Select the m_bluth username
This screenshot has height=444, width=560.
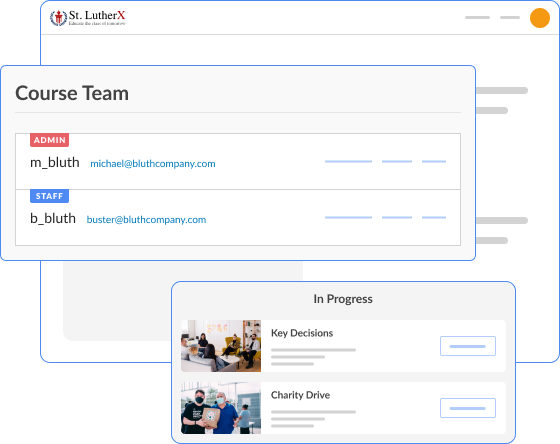(55, 163)
